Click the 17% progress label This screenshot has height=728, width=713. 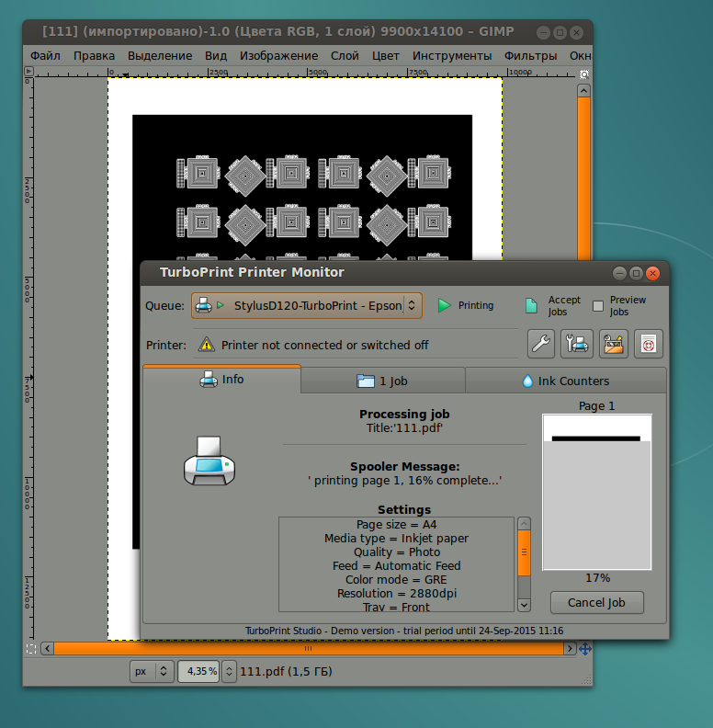coord(597,578)
